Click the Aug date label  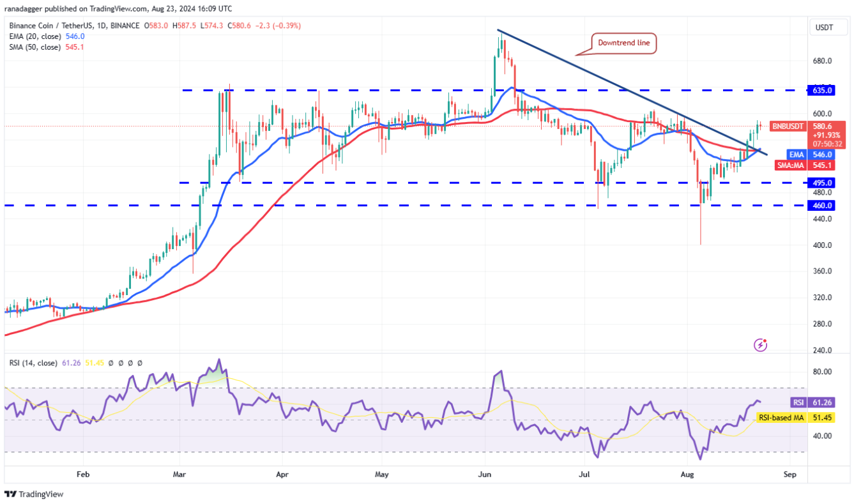(x=687, y=475)
